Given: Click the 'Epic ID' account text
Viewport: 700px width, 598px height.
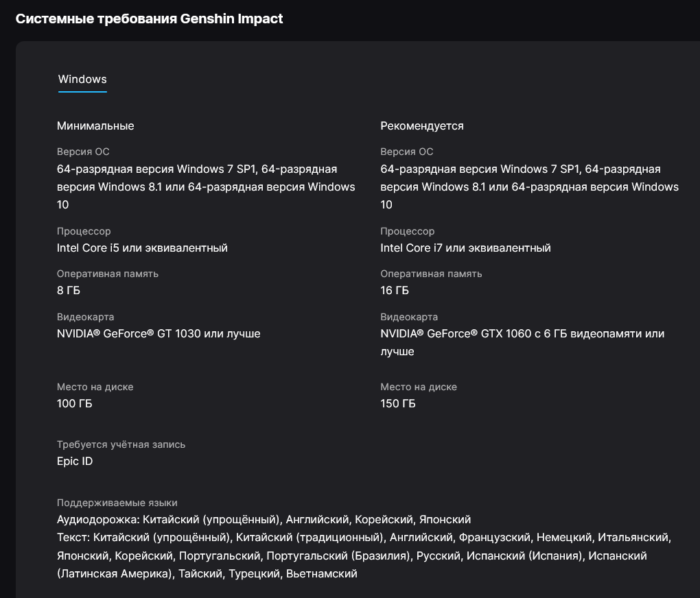Looking at the screenshot, I should pos(75,461).
